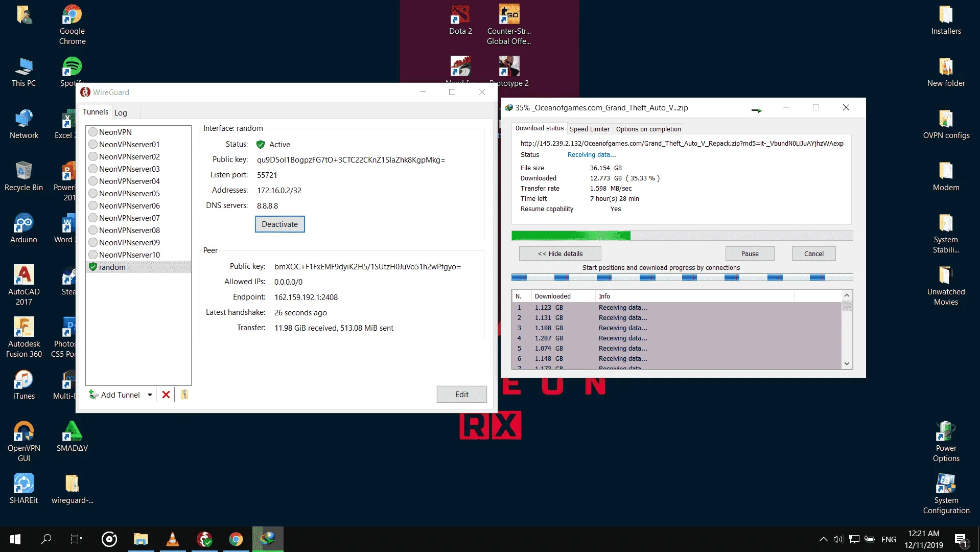The height and width of the screenshot is (552, 980).
Task: Open Options on completion tab
Action: 648,129
